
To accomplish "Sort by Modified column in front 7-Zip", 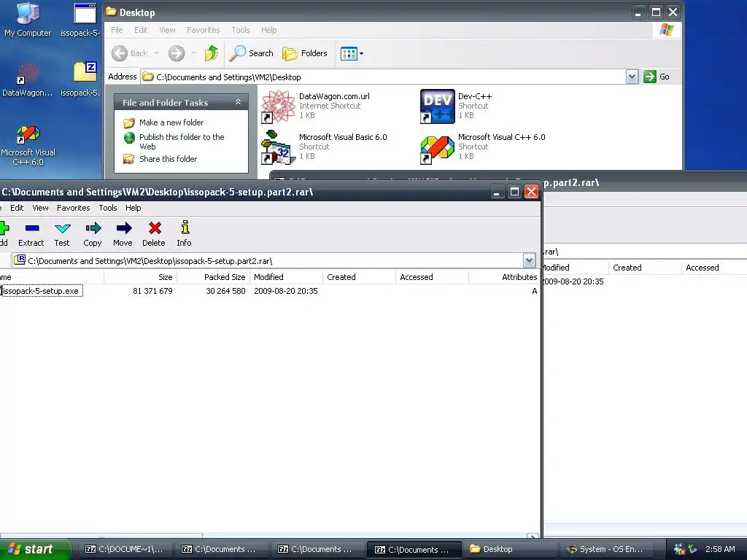I will tap(286, 277).
